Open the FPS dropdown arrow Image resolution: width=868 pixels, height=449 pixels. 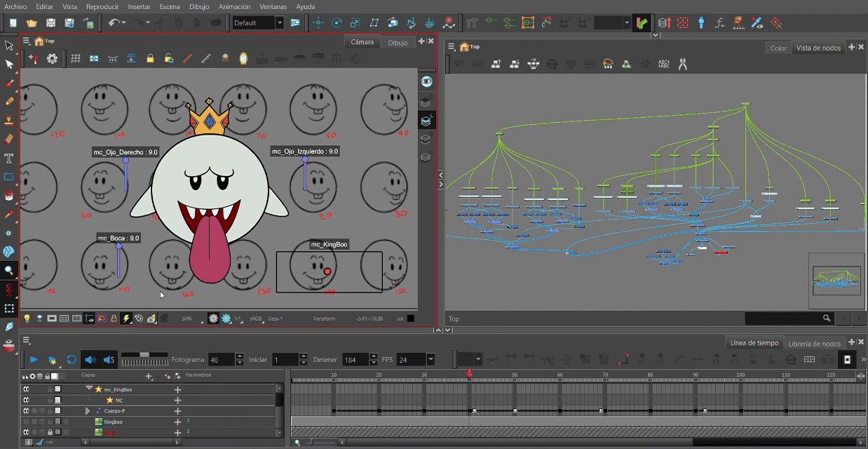[x=430, y=359]
